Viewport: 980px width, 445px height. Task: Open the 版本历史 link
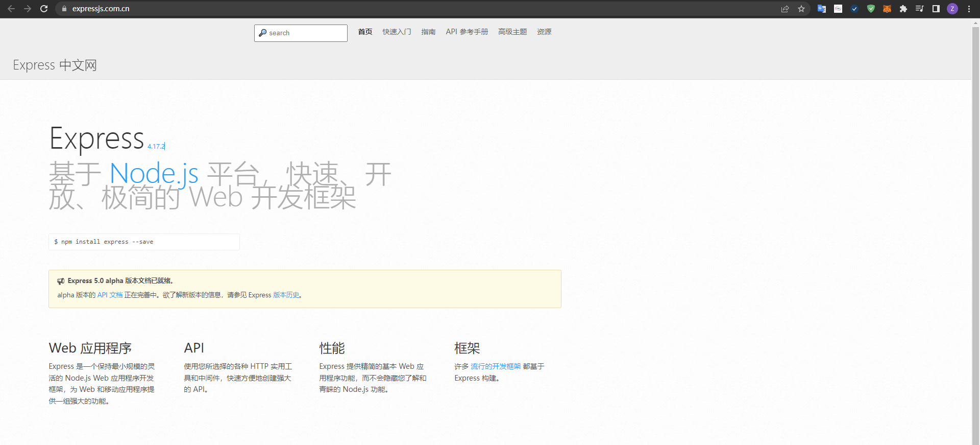pyautogui.click(x=286, y=295)
